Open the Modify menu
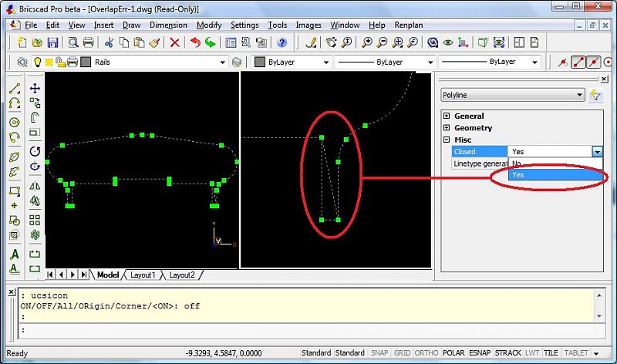Screen dimensions: 617x364 click(x=208, y=25)
